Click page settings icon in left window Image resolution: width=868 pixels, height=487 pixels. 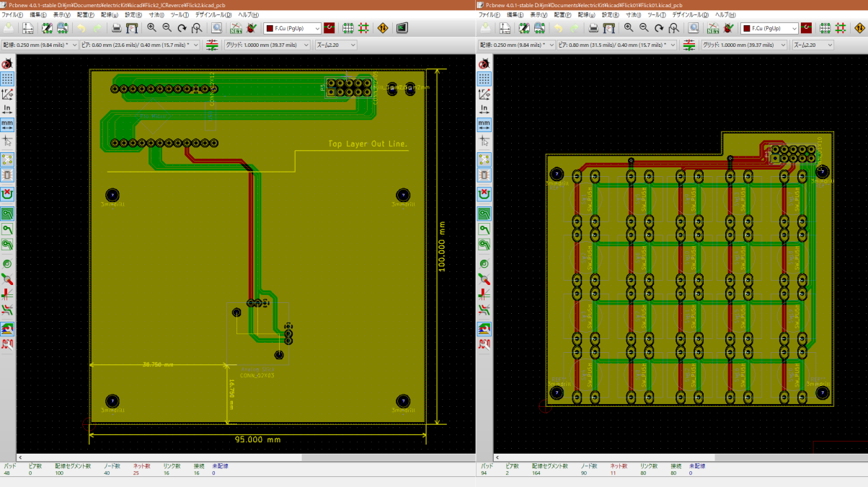[27, 28]
